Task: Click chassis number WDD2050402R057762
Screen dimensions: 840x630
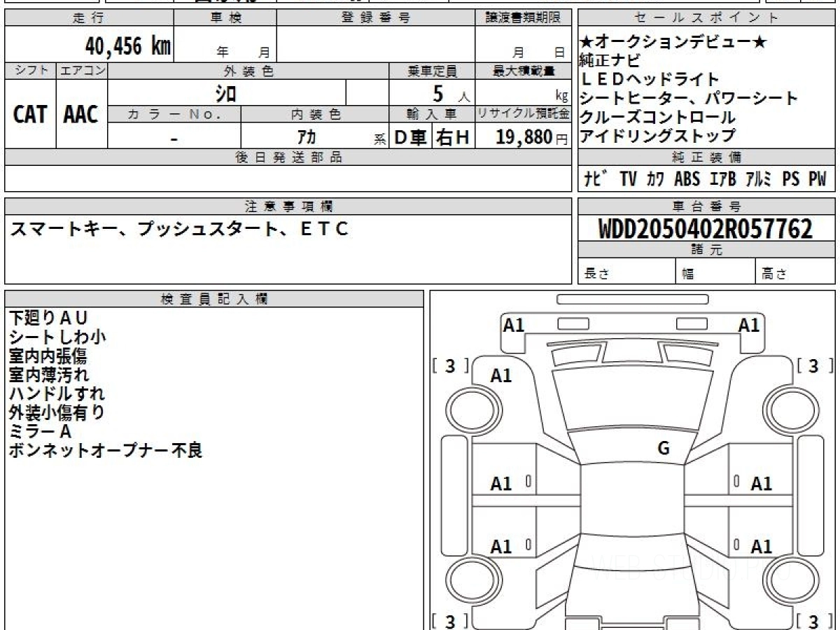Action: tap(706, 228)
